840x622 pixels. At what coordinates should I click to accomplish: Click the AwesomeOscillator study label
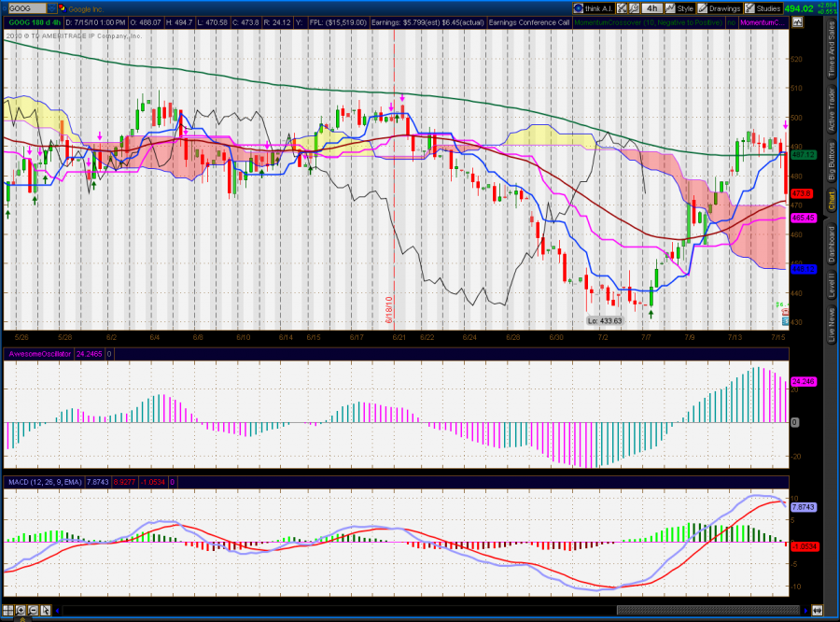point(39,354)
